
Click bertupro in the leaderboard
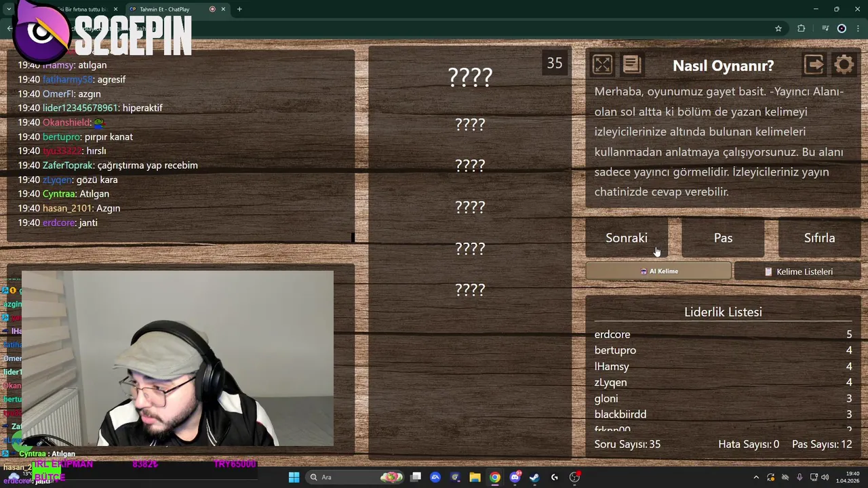[615, 350]
